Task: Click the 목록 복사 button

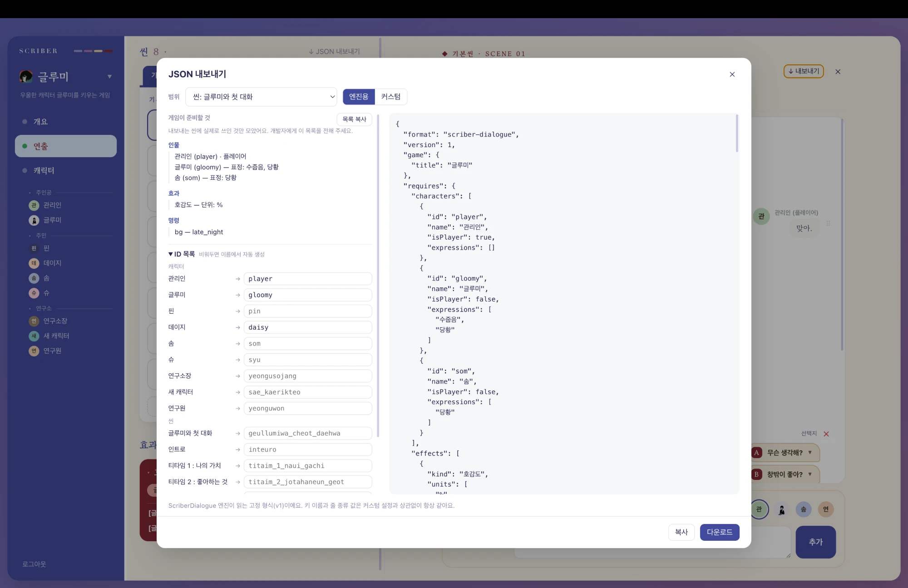Action: click(x=355, y=119)
